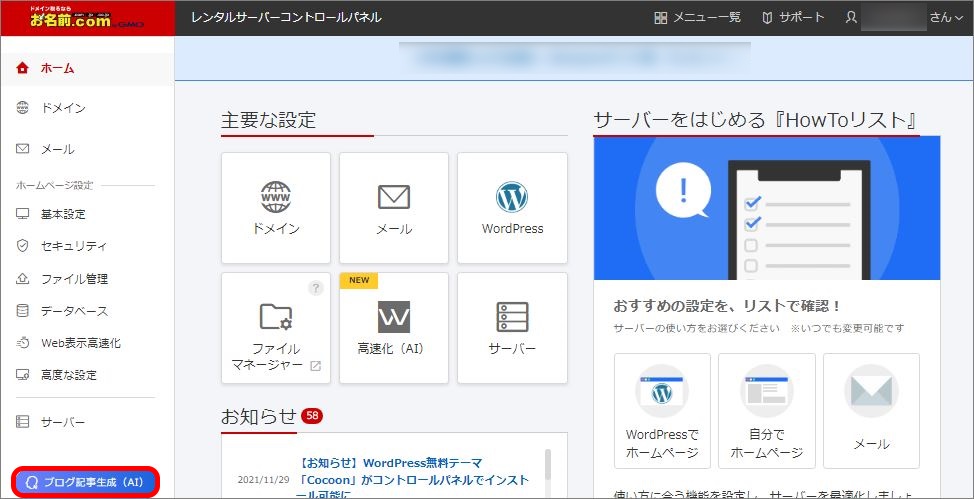The height and width of the screenshot is (499, 974).
Task: Open the ファイルマネージャー card
Action: tap(276, 328)
